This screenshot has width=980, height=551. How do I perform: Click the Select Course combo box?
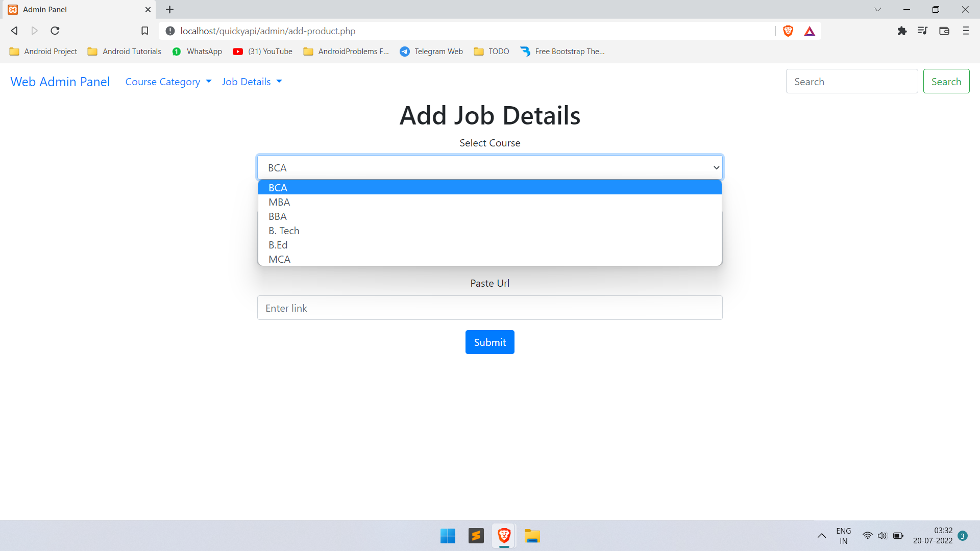(x=490, y=168)
